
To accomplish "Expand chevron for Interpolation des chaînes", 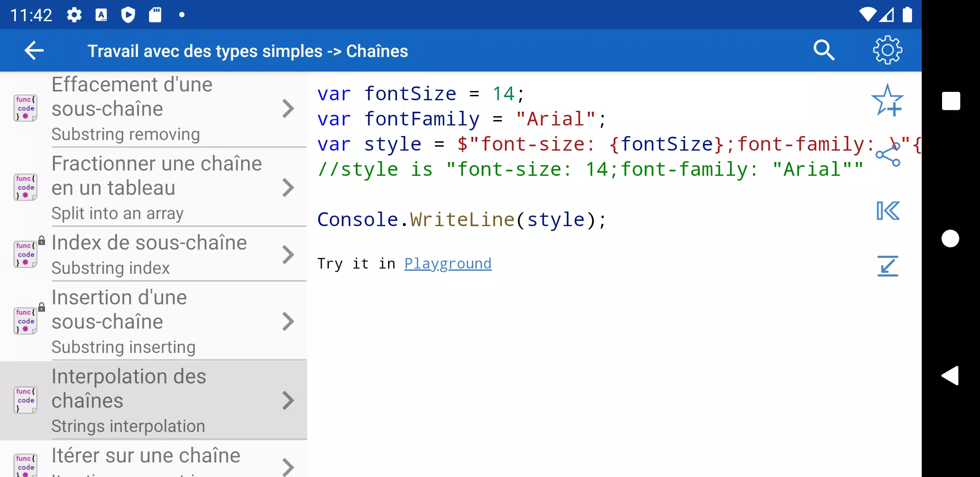I will click(288, 401).
